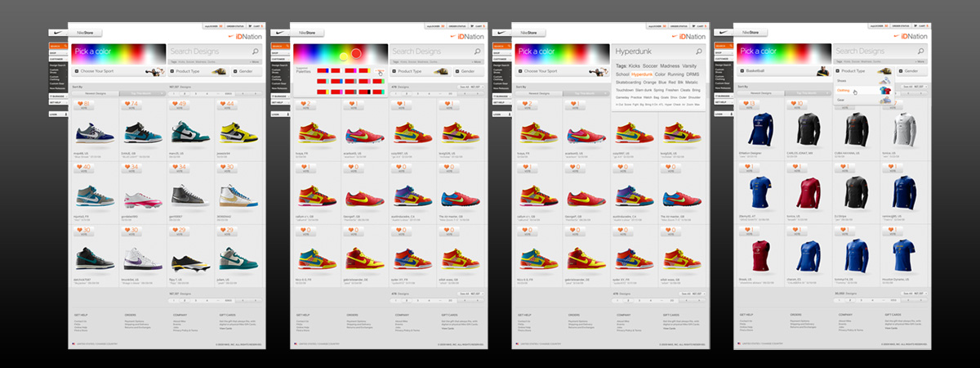Click the iD Nation logo in the Hyperdunk mockup
The height and width of the screenshot is (368, 980).
pyautogui.click(x=690, y=37)
